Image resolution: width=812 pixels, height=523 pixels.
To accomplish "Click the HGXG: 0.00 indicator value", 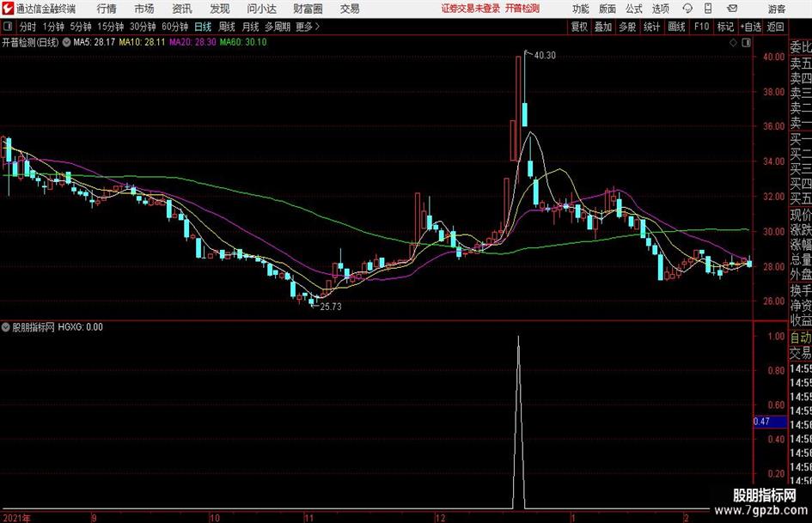I will [80, 327].
